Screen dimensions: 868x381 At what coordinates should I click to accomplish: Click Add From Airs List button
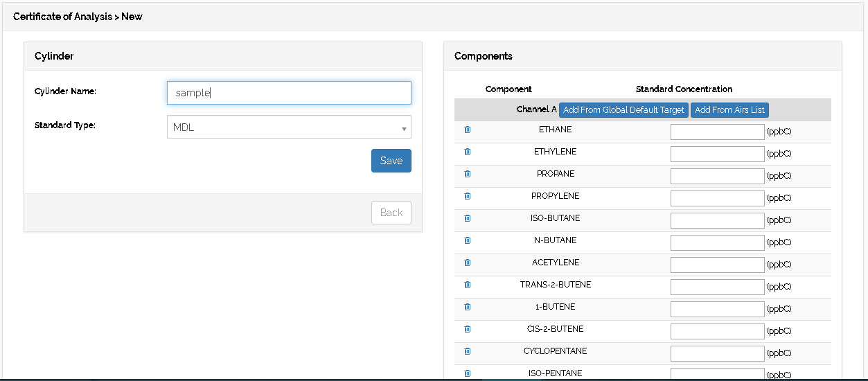[x=729, y=110]
